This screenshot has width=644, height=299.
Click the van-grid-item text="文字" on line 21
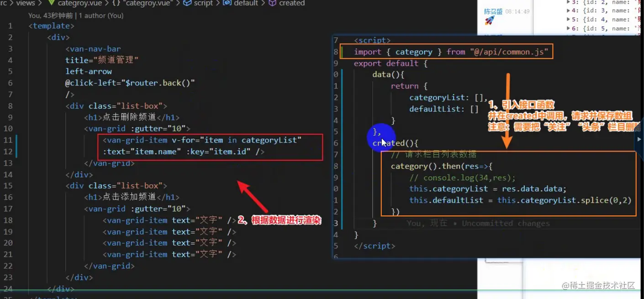pyautogui.click(x=169, y=254)
